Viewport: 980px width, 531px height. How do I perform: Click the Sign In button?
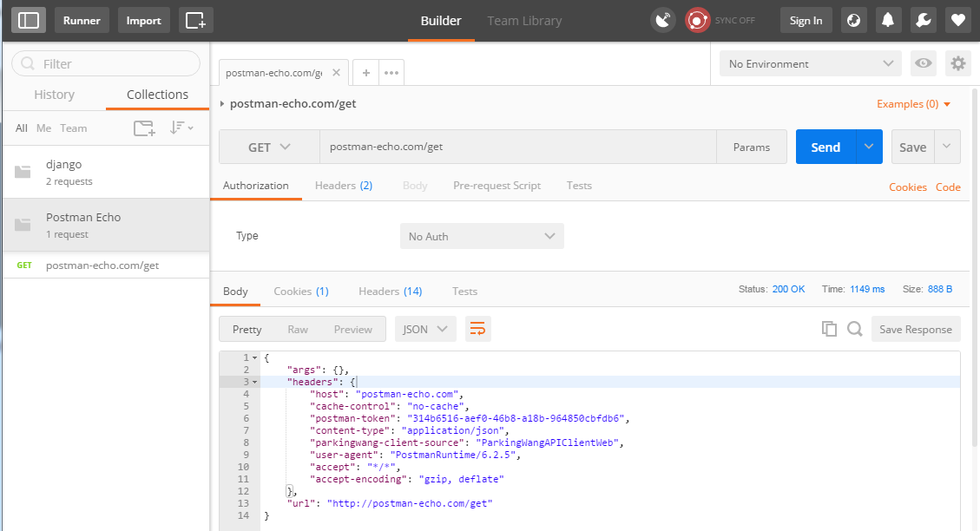tap(806, 21)
